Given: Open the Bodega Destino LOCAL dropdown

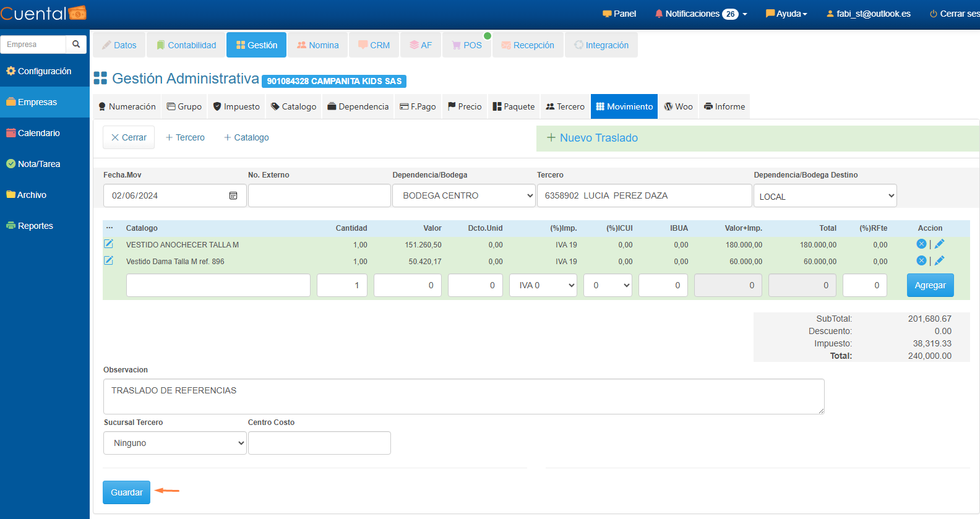Looking at the screenshot, I should [x=825, y=196].
